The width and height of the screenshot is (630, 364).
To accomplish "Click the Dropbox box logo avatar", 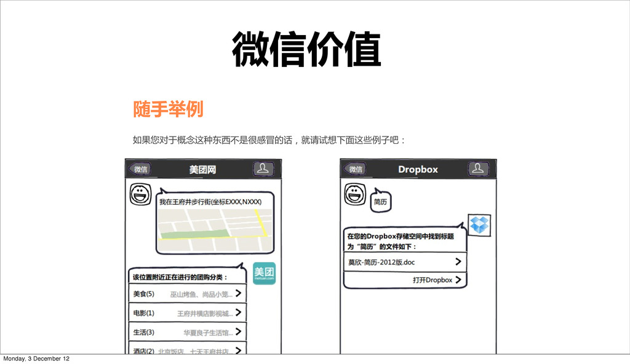I will coord(479,225).
